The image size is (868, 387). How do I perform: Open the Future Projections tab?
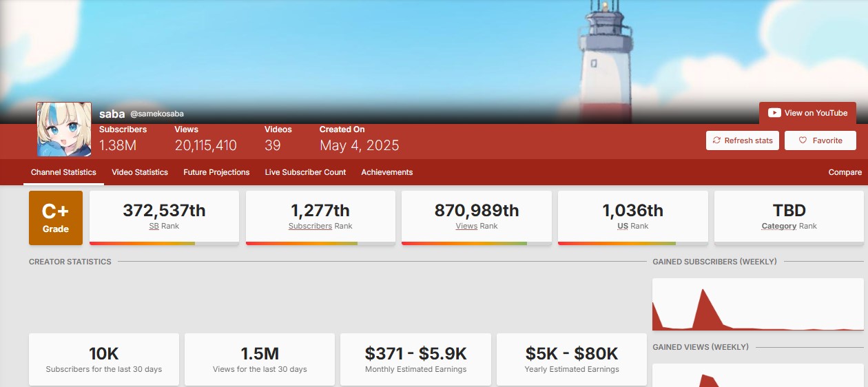click(216, 172)
